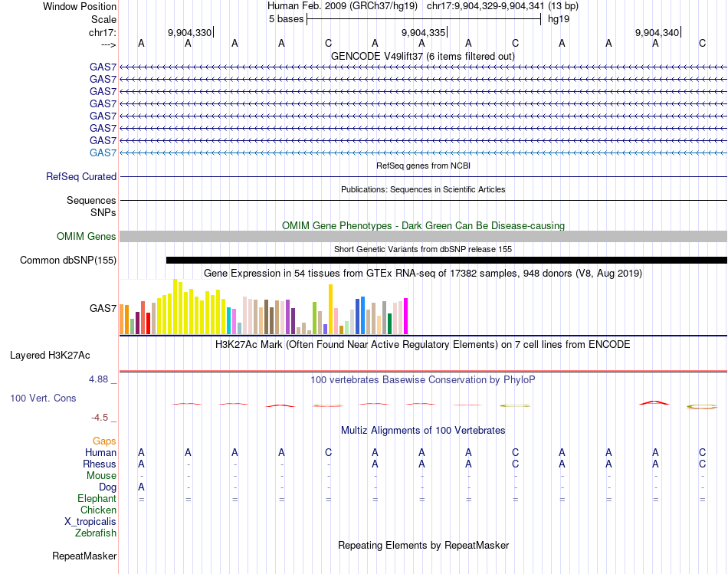The image size is (728, 574).
Task: Click the chr17:9,904,329-9,904,341 position text
Action: tap(485, 6)
